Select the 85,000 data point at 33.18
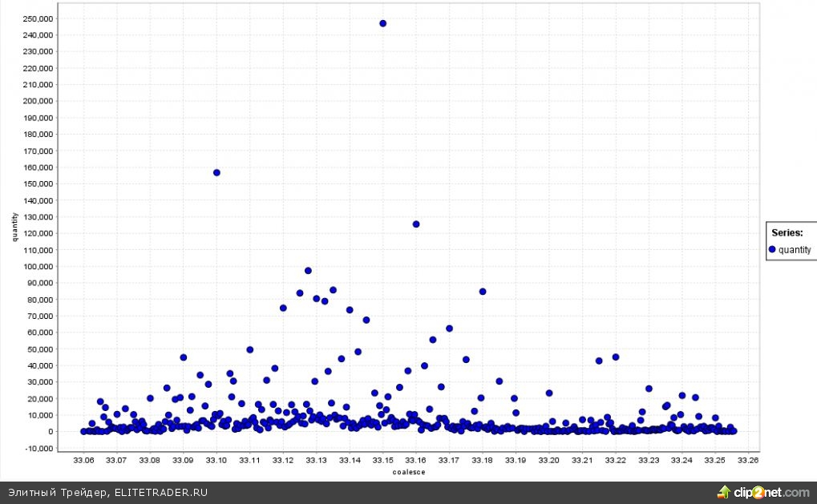The image size is (817, 504). 483,292
